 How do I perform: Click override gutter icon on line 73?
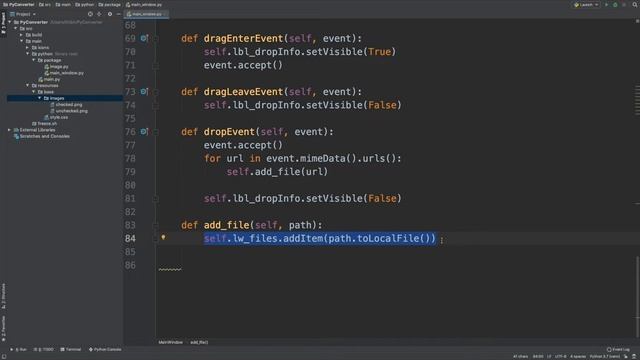[x=144, y=91]
